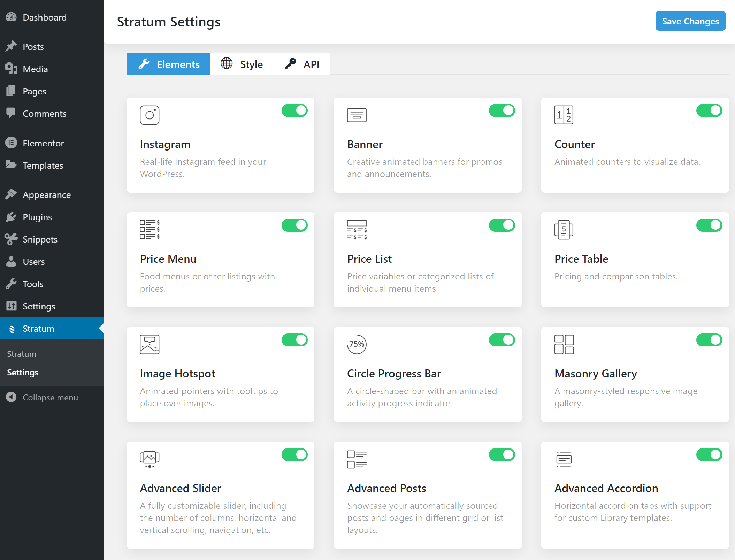The image size is (735, 560).
Task: Disable the Image Hotspot toggle
Action: (x=294, y=340)
